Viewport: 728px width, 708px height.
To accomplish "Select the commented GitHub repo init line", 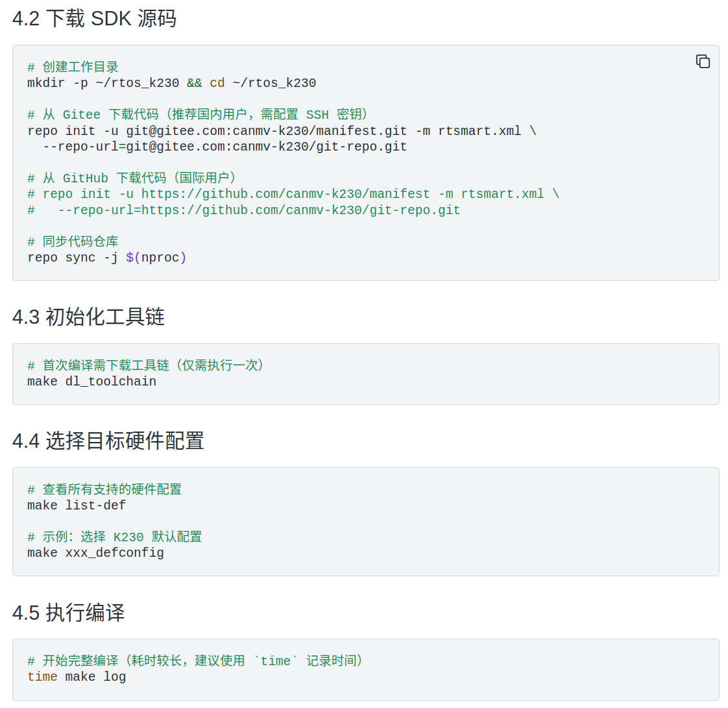I will tap(292, 193).
